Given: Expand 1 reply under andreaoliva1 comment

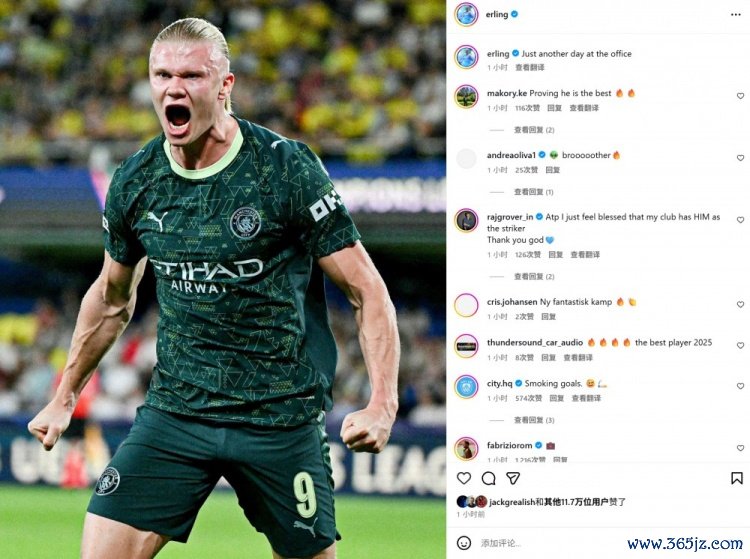Looking at the screenshot, I should [x=533, y=192].
